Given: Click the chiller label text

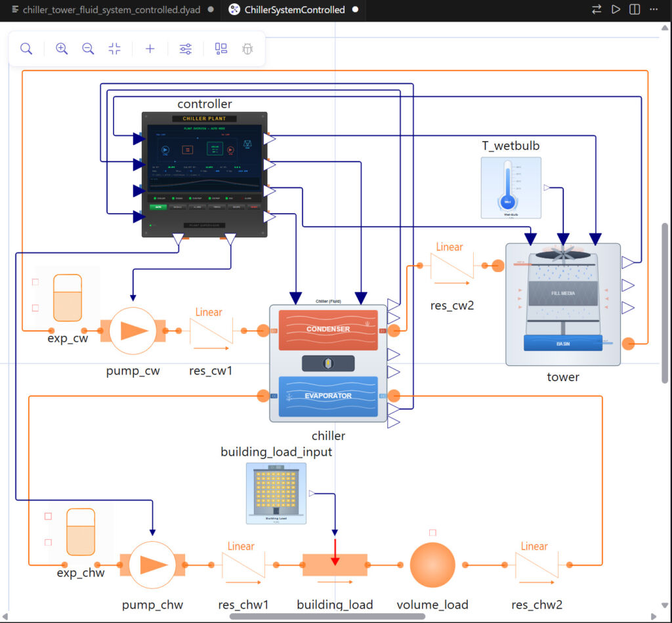Looking at the screenshot, I should (x=328, y=435).
